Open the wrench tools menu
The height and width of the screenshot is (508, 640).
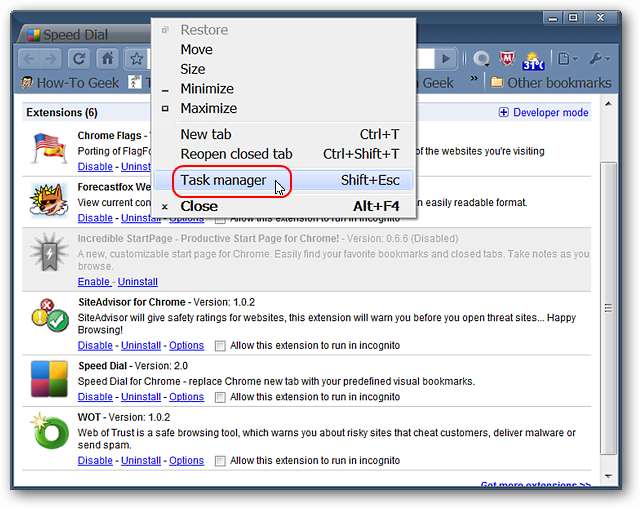click(600, 59)
